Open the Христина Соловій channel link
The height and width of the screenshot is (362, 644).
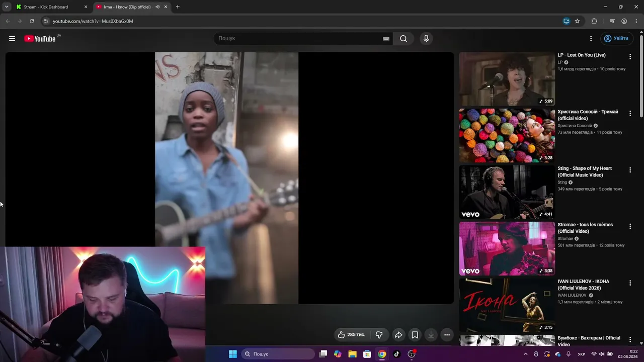575,126
